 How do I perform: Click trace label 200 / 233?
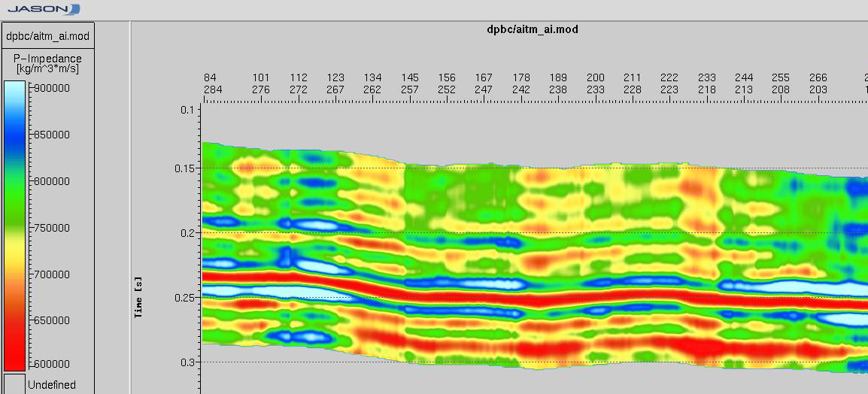pyautogui.click(x=596, y=83)
